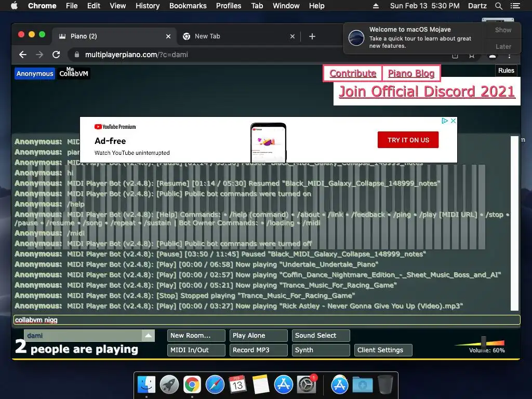This screenshot has width=532, height=399.
Task: Click the eject icon in menu bar
Action: pos(376,6)
